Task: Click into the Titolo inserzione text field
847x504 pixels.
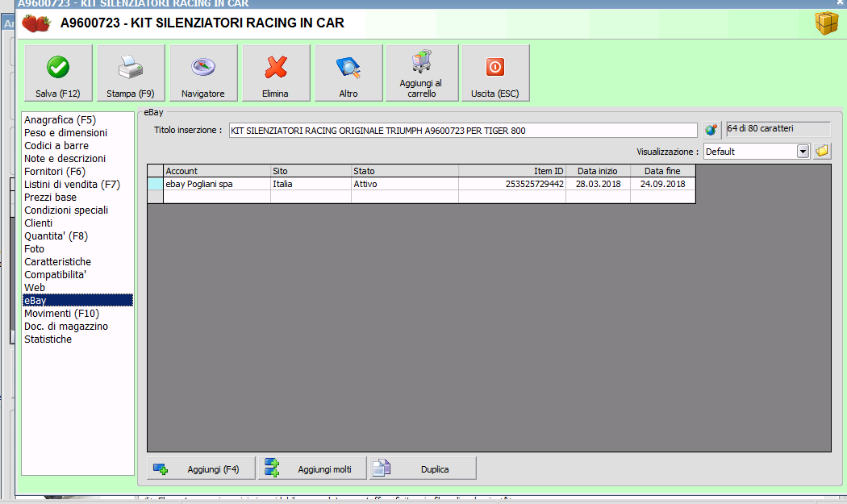Action: pos(462,131)
